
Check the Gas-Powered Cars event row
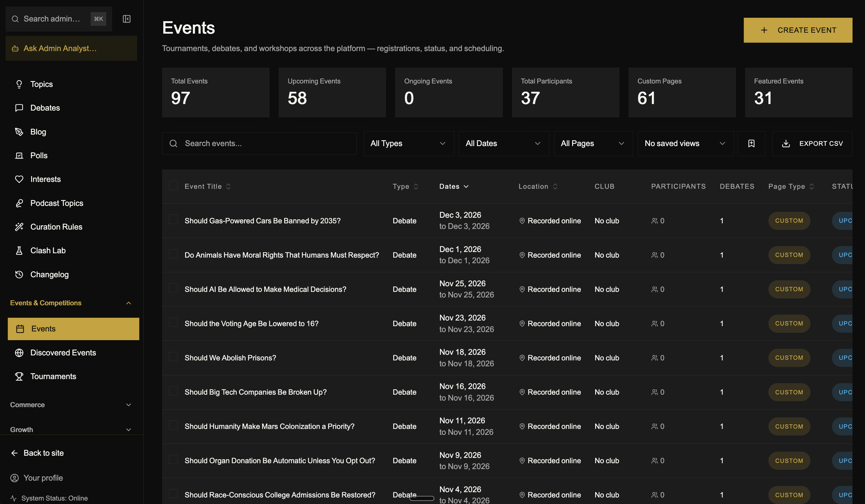pyautogui.click(x=173, y=219)
